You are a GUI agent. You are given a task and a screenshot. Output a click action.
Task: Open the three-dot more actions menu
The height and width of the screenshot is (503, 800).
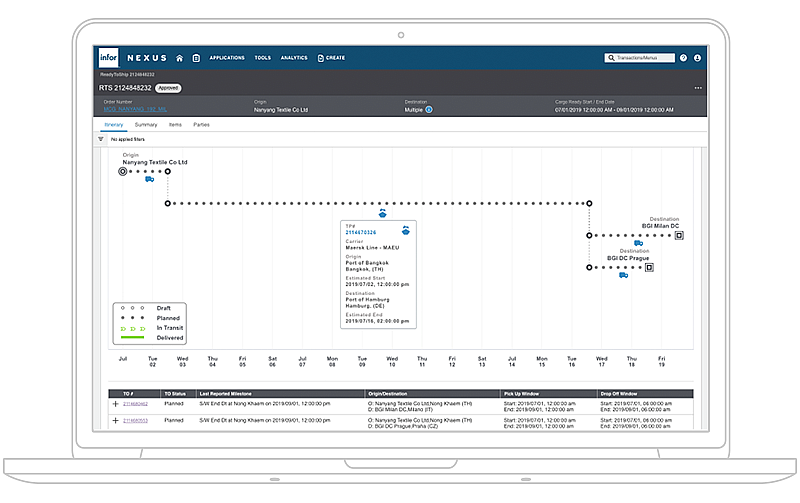click(x=698, y=88)
